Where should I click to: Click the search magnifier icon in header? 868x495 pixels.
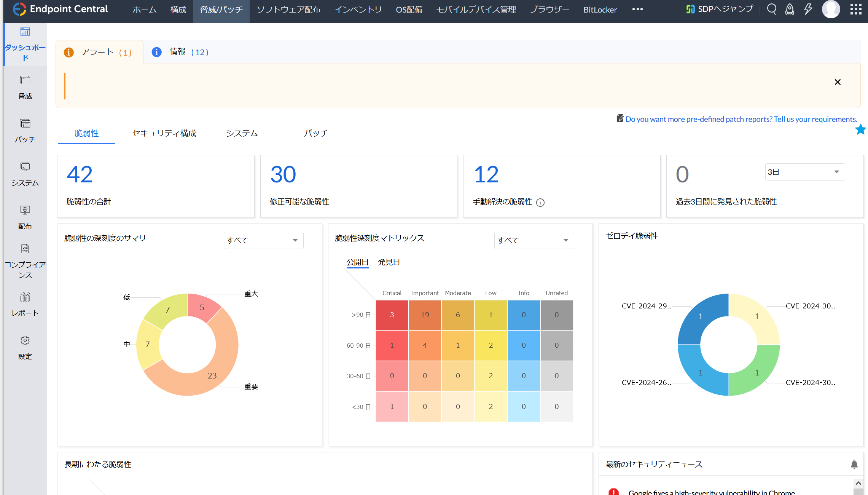pyautogui.click(x=771, y=9)
